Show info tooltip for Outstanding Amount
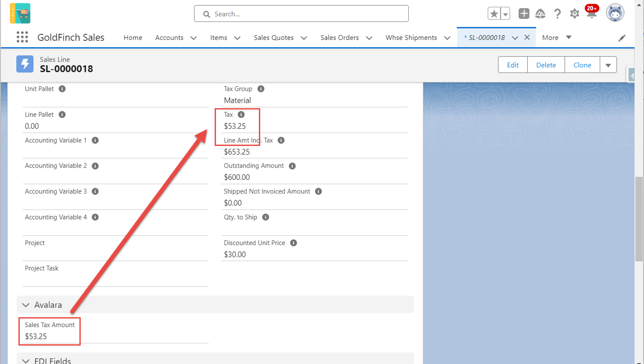 (292, 166)
